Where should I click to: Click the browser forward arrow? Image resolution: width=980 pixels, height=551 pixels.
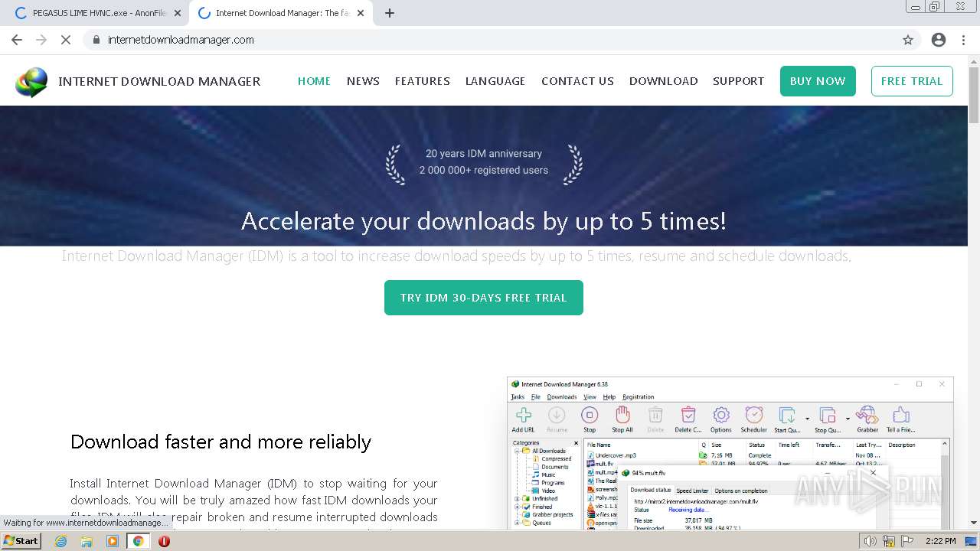click(x=41, y=40)
